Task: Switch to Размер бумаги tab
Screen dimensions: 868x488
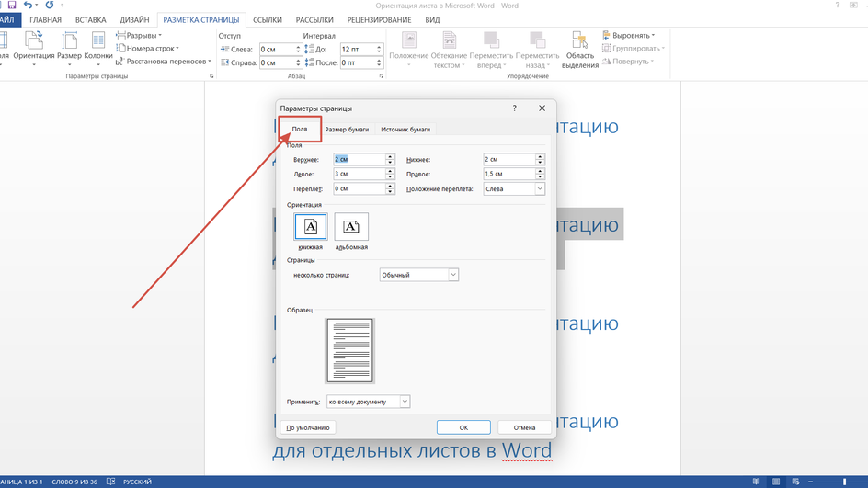Action: [347, 130]
